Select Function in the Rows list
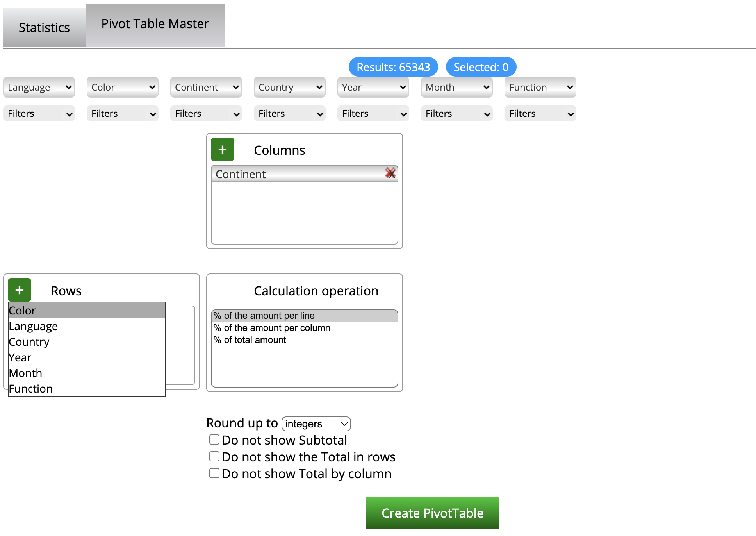The image size is (756, 536). [87, 388]
